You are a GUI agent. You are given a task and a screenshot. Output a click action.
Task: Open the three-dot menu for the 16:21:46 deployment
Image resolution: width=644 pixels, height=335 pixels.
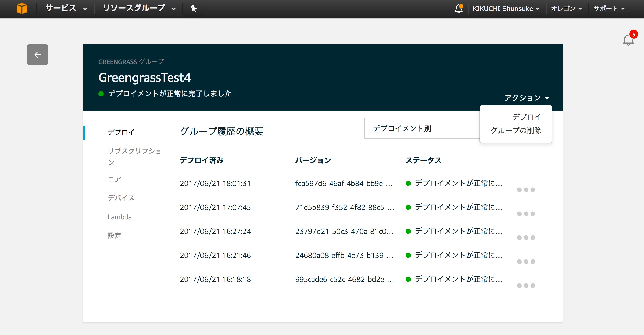point(526,262)
